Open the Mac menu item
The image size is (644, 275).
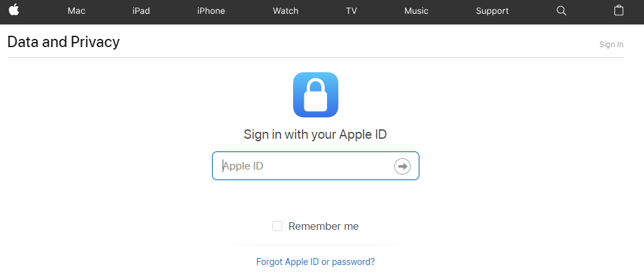[x=76, y=11]
